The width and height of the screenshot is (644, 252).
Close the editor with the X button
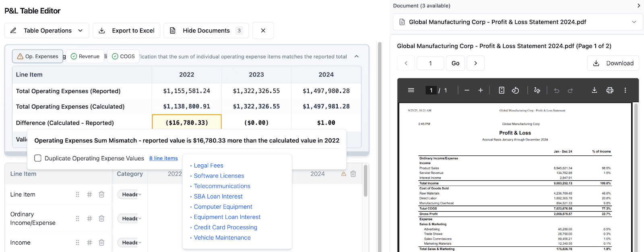tap(263, 31)
